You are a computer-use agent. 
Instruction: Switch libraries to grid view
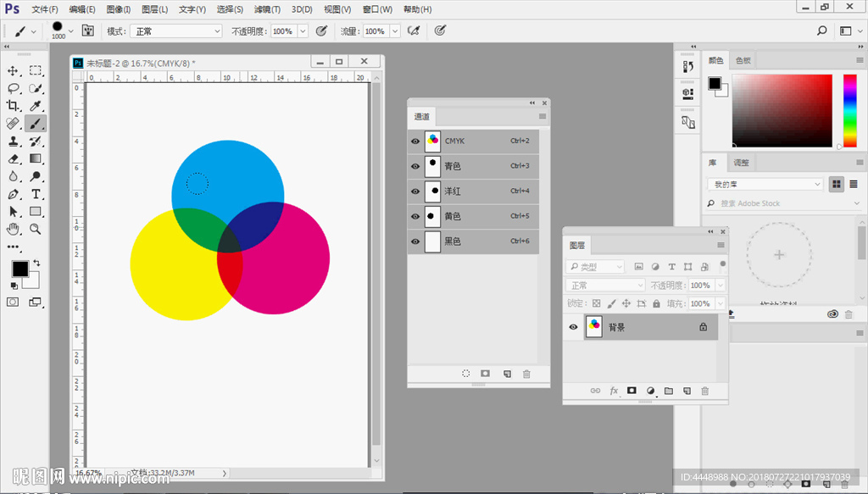[837, 184]
